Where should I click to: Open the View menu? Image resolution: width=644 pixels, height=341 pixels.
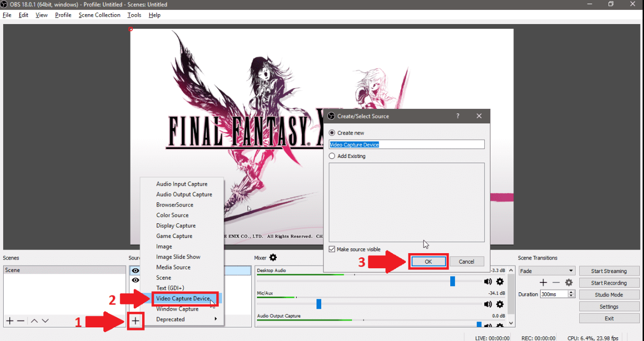tap(42, 15)
